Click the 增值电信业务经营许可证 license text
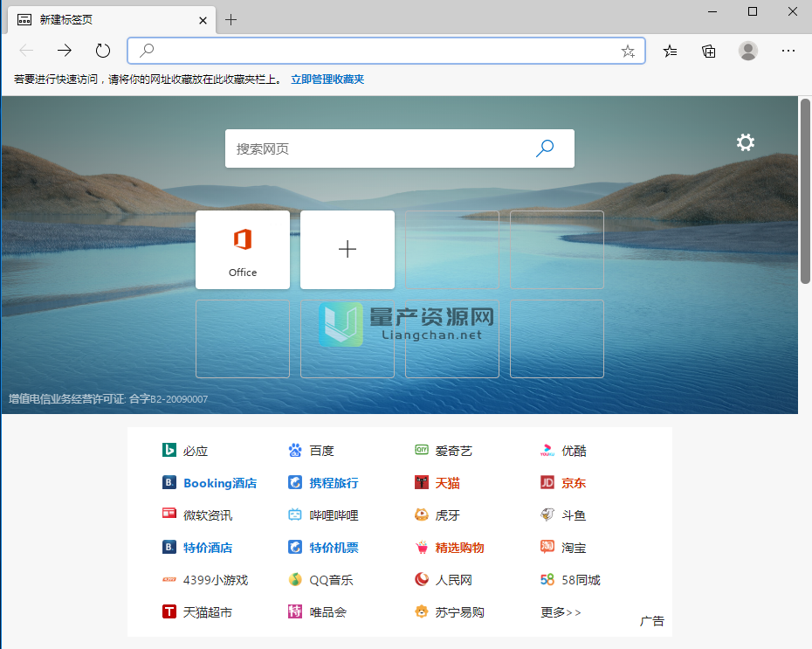The image size is (812, 649). point(108,399)
